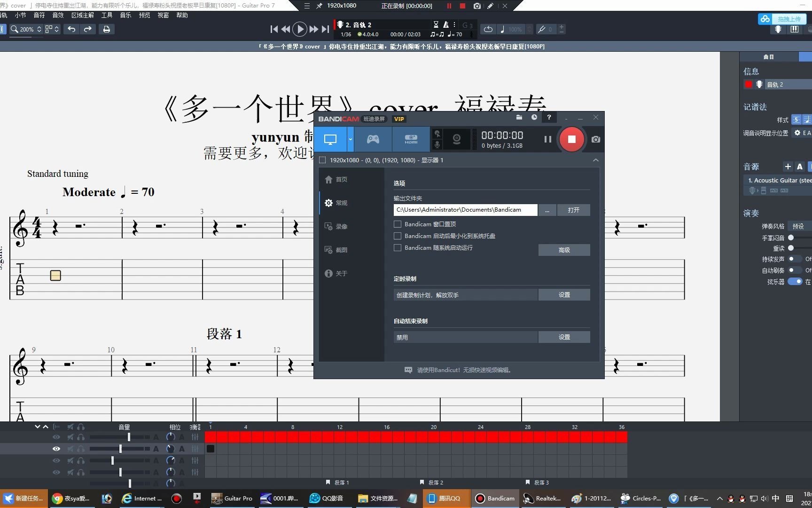
Task: Click the metronome icon in the transport display
Action: (x=446, y=24)
